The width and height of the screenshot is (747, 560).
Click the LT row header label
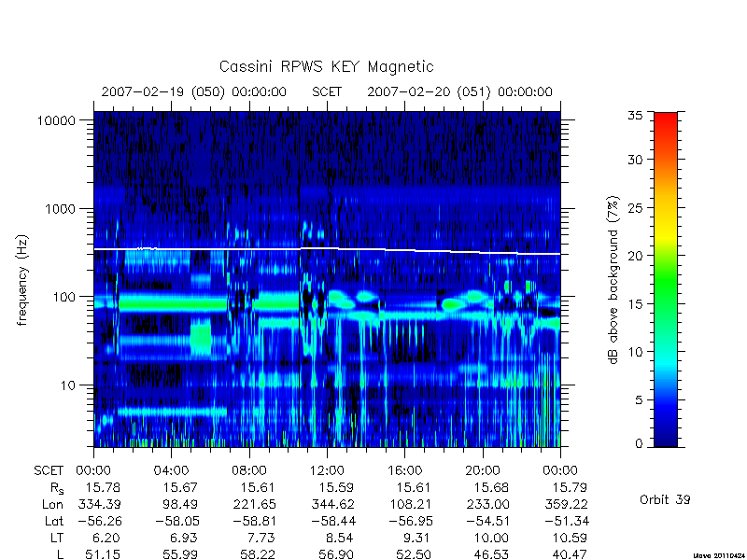(x=57, y=539)
